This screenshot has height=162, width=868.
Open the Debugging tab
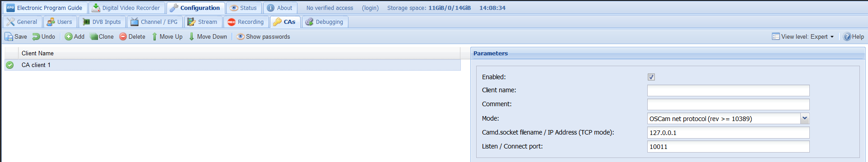pos(325,22)
